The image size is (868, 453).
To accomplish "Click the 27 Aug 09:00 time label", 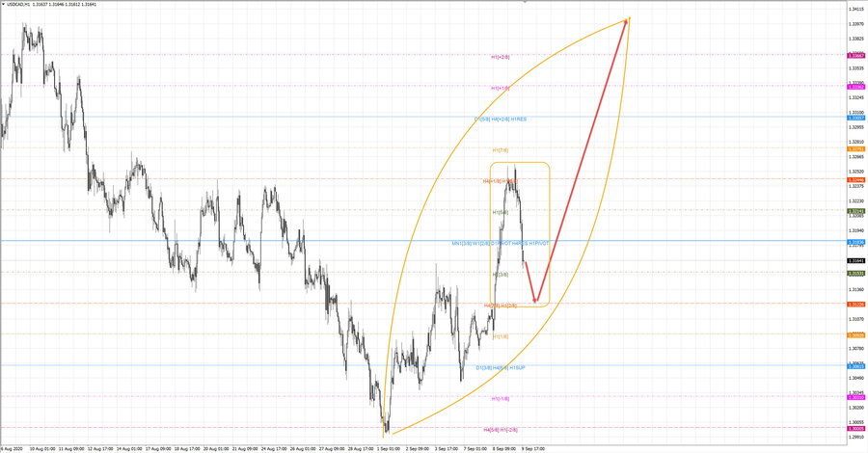I will [332, 448].
